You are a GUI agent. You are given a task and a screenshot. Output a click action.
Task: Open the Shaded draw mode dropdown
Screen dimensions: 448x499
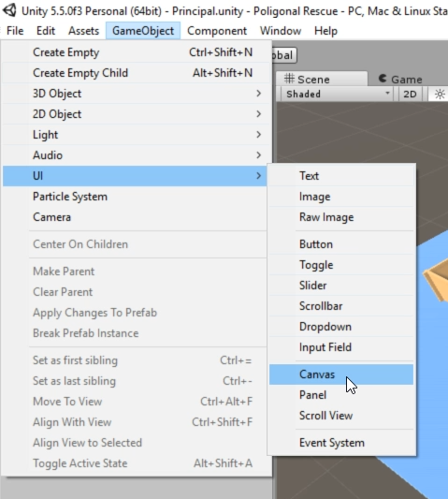pyautogui.click(x=337, y=95)
